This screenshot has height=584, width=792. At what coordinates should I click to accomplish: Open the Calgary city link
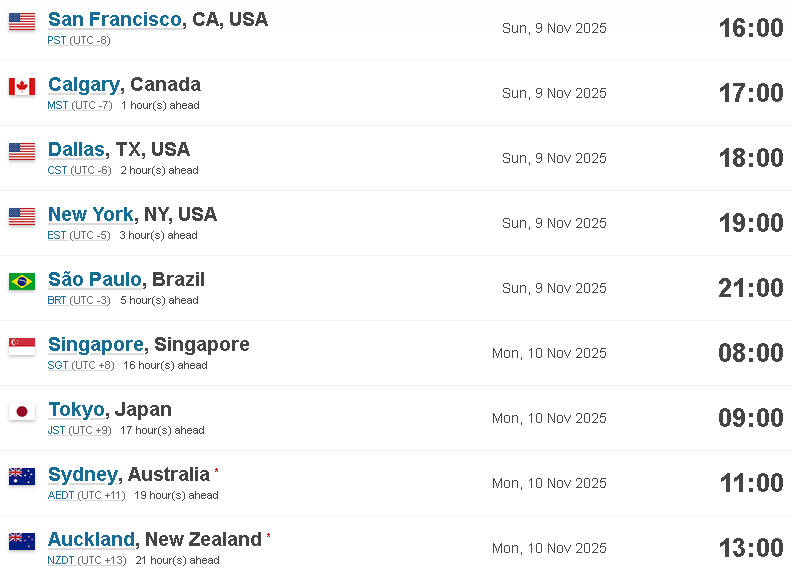pyautogui.click(x=84, y=84)
